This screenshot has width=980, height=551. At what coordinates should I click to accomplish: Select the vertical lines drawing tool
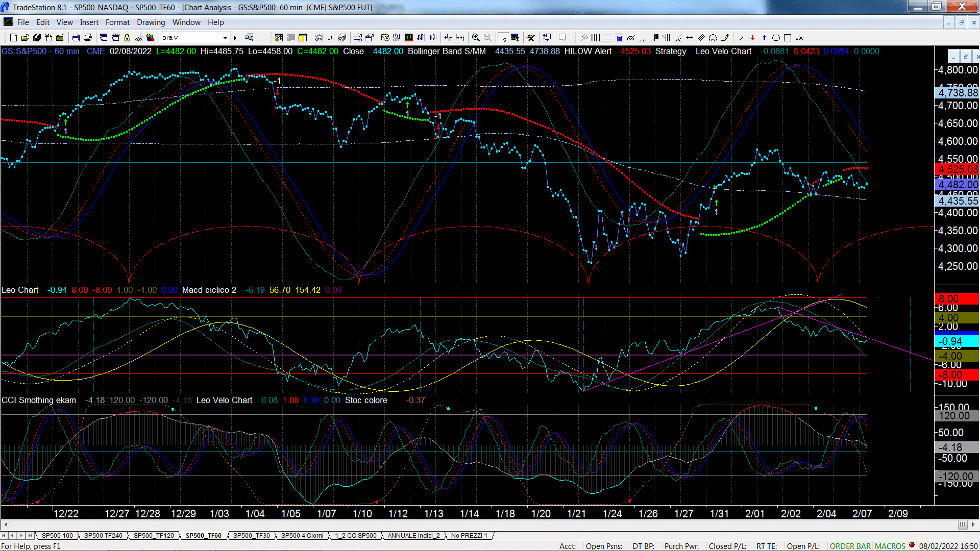coord(596,38)
